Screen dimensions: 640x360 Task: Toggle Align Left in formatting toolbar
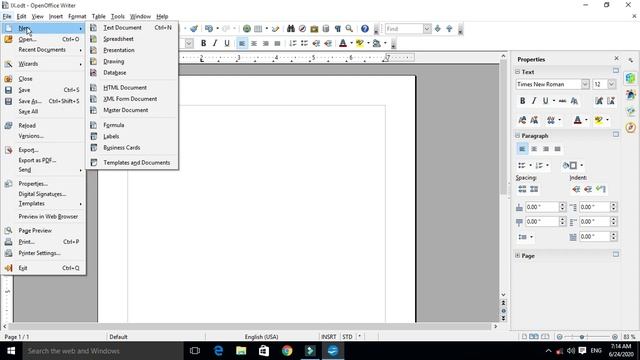242,43
